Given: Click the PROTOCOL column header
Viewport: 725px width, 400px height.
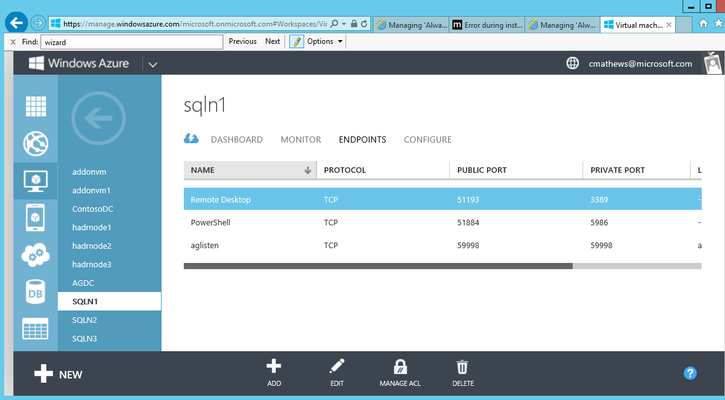Looking at the screenshot, I should (x=383, y=170).
